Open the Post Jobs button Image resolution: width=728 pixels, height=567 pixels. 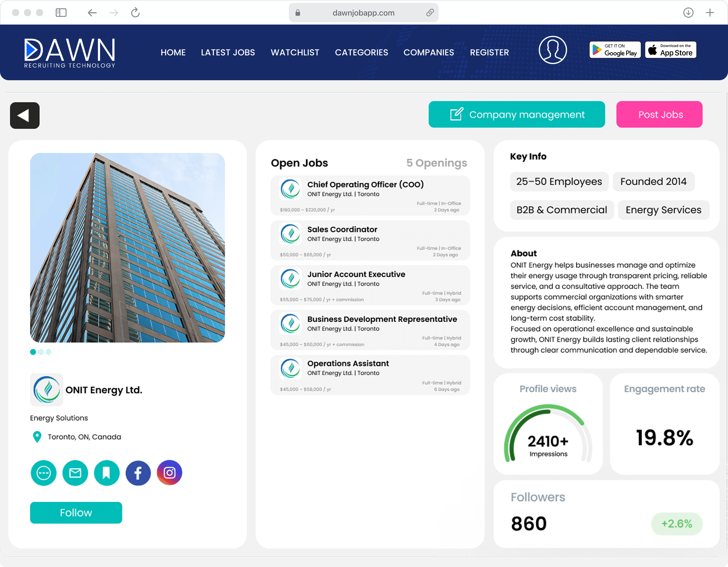[659, 114]
